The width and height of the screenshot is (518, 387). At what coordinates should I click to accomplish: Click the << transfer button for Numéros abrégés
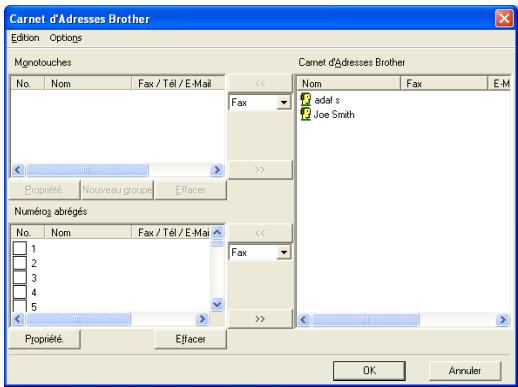260,233
